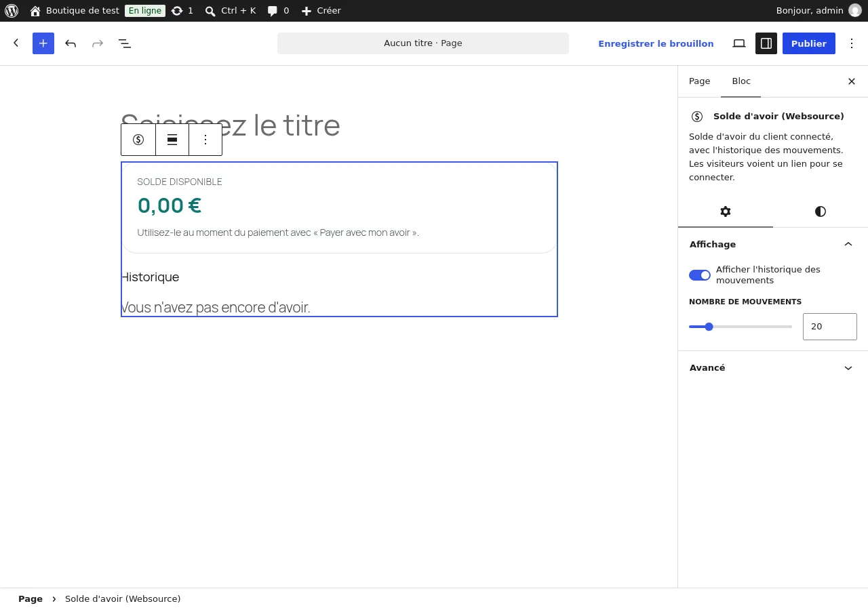The image size is (868, 610).
Task: Toggle the blue block inserter plus button
Action: [x=43, y=43]
